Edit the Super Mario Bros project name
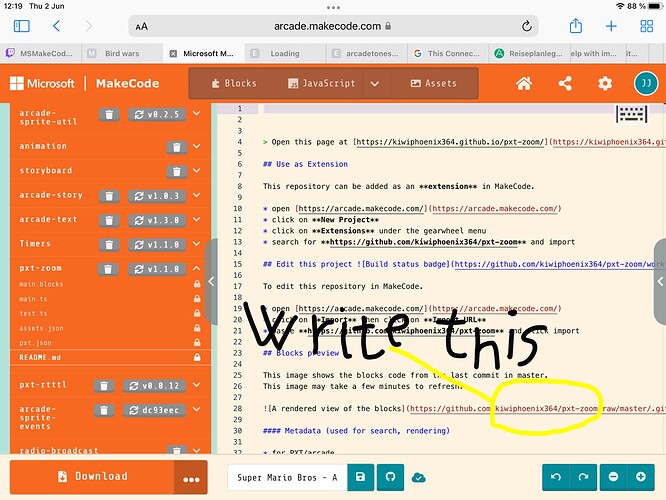The image size is (666, 500). coord(288,477)
